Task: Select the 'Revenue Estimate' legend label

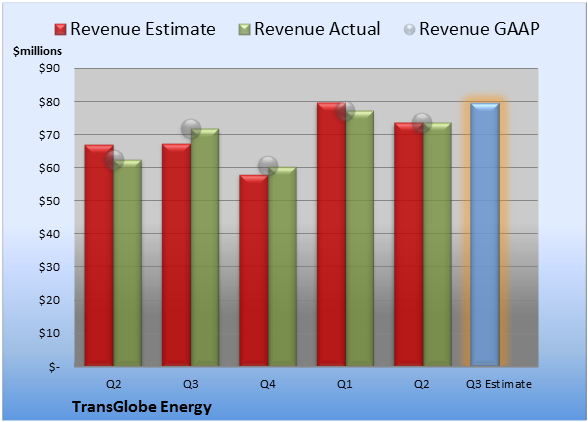Action: [x=143, y=29]
